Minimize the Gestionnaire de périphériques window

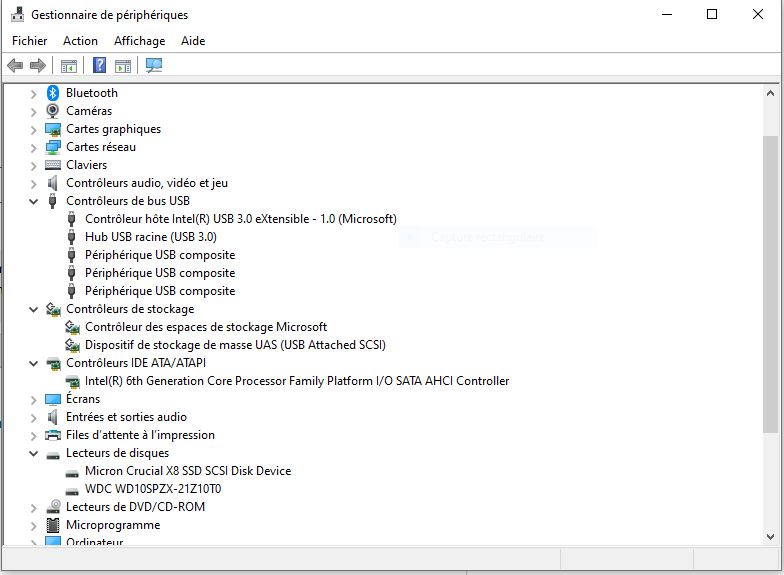point(667,14)
